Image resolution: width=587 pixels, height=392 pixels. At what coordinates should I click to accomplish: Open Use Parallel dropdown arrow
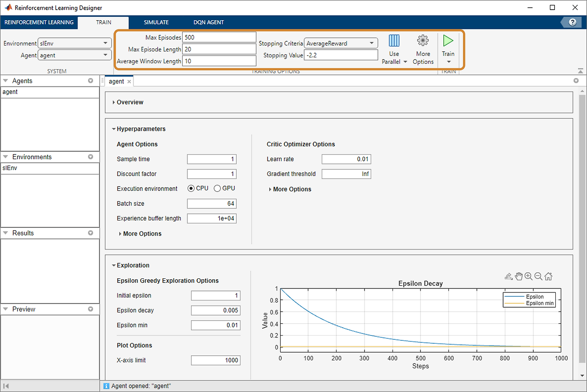[x=405, y=62]
